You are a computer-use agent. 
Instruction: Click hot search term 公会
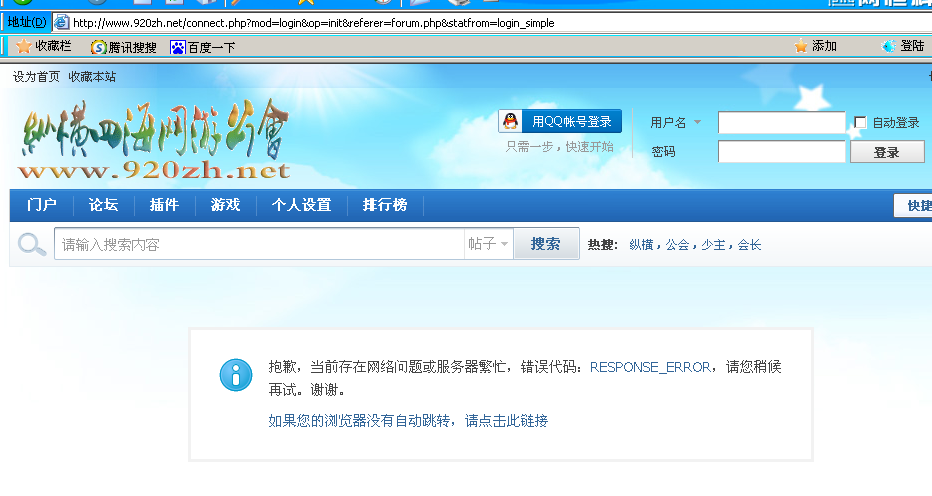tap(677, 244)
